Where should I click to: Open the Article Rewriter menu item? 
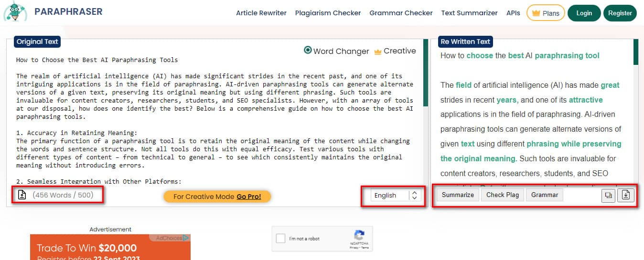(261, 13)
